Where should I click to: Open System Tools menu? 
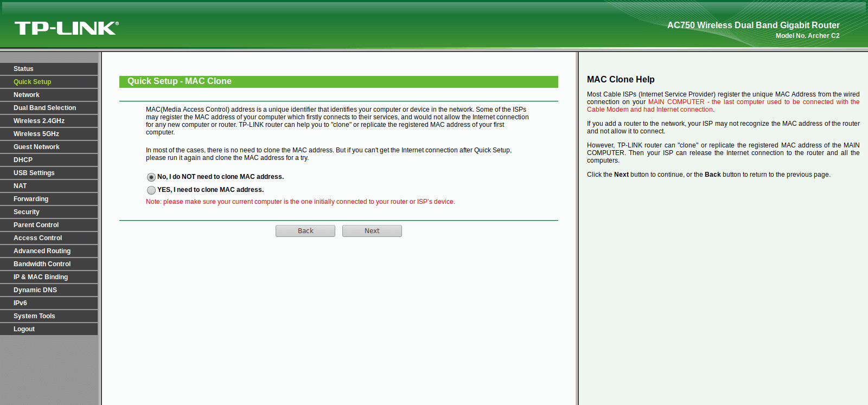point(49,316)
